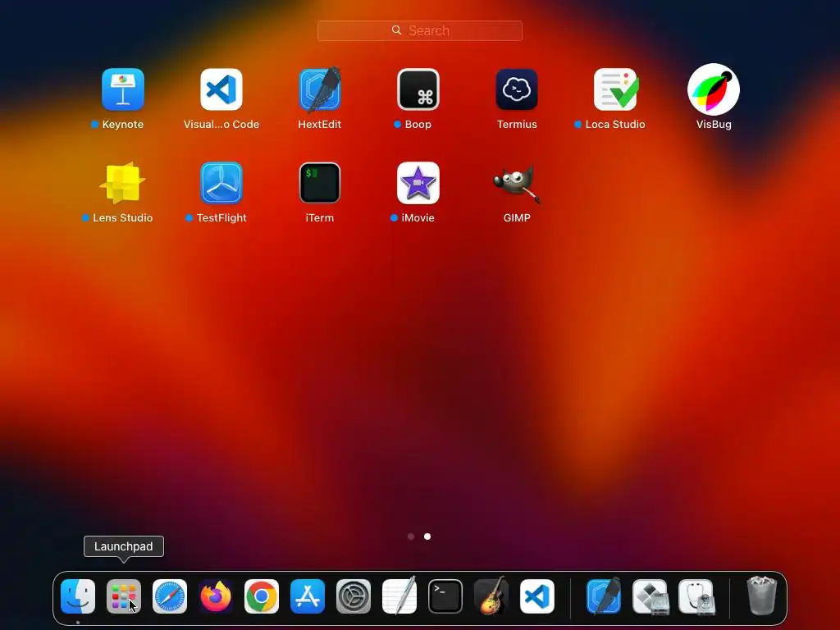Click the Launchpad icon in the Dock
The height and width of the screenshot is (630, 840).
pyautogui.click(x=124, y=596)
